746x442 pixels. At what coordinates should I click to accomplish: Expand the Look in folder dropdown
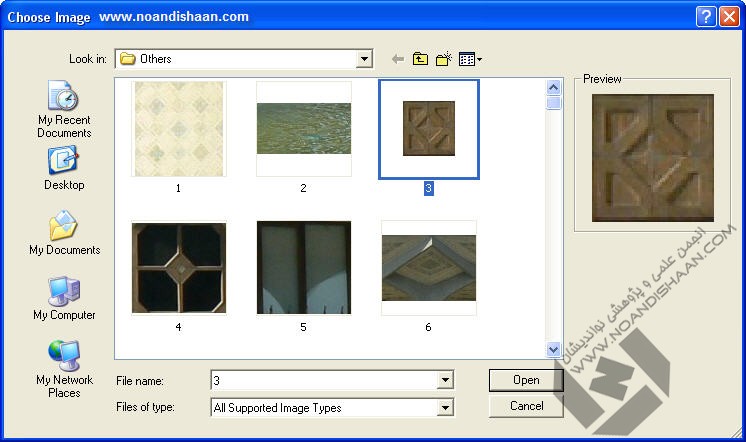364,59
